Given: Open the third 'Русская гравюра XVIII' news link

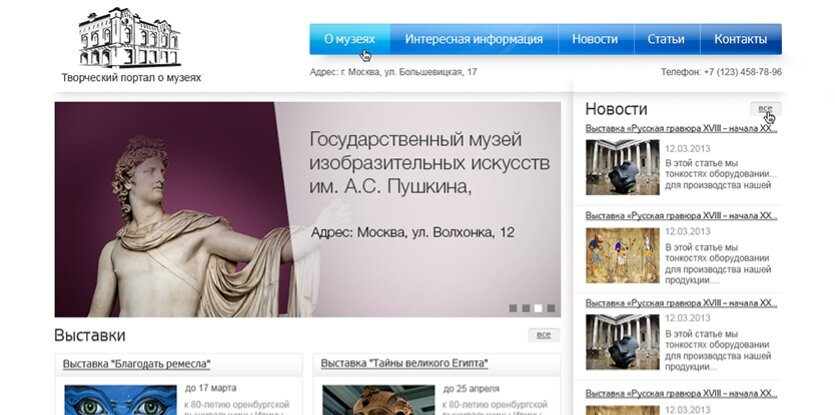Looking at the screenshot, I should click(x=681, y=303).
